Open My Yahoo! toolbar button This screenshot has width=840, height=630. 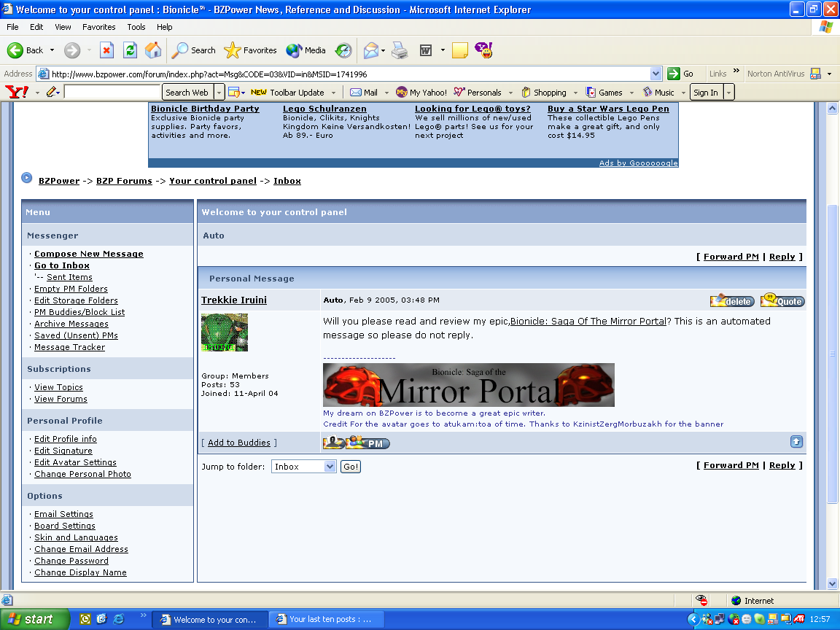pos(421,92)
